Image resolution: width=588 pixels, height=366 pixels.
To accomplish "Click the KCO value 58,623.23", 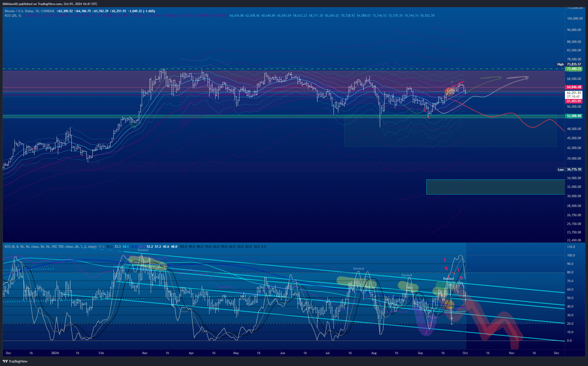I will click(x=300, y=16).
